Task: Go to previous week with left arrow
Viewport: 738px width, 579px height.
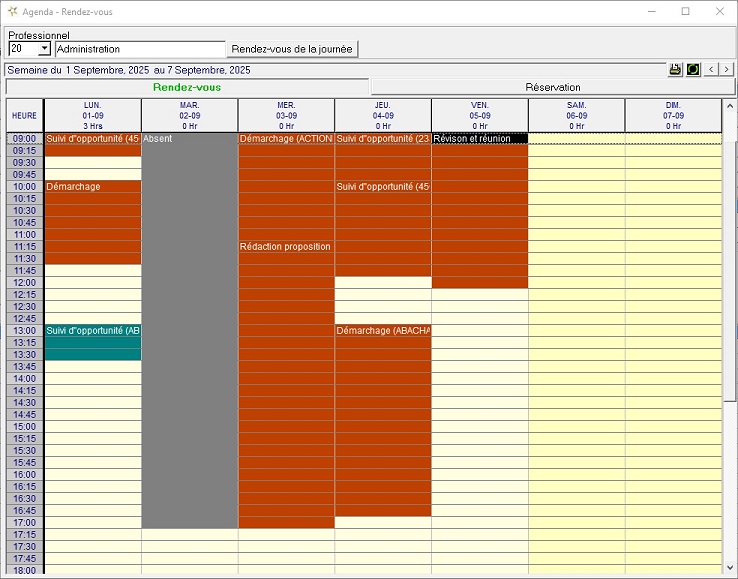Action: coord(711,70)
